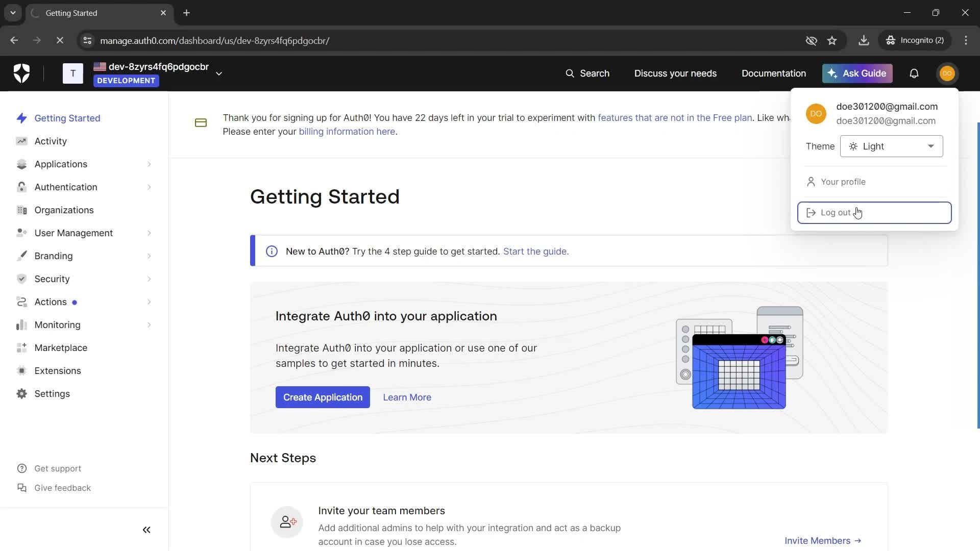
Task: Click the Invite team members person icon
Action: tap(287, 522)
